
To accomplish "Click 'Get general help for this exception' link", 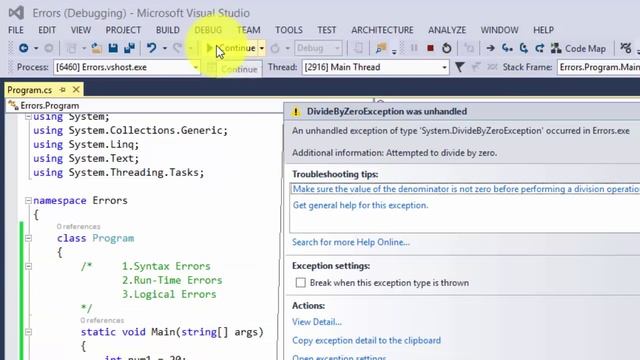I will coord(360,205).
